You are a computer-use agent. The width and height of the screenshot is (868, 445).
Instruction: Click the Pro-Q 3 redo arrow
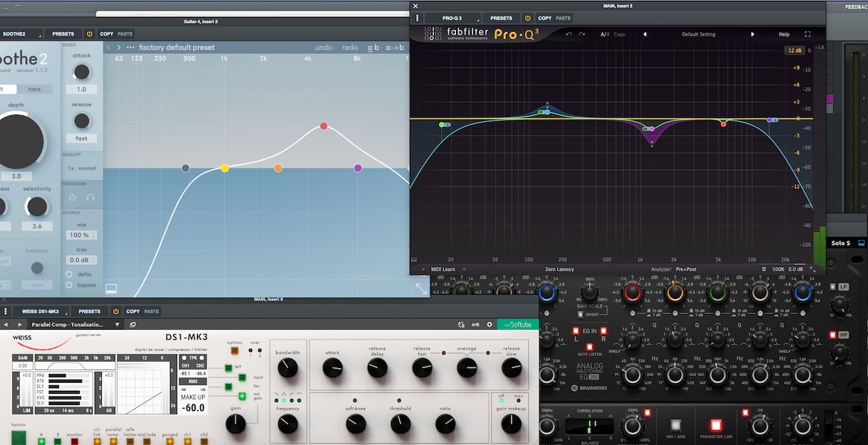pyautogui.click(x=582, y=34)
